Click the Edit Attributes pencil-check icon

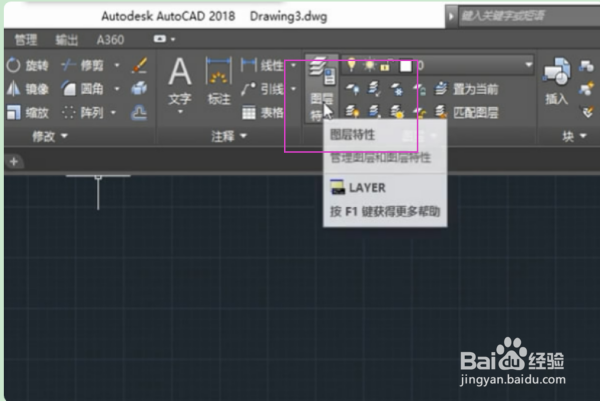coord(587,112)
